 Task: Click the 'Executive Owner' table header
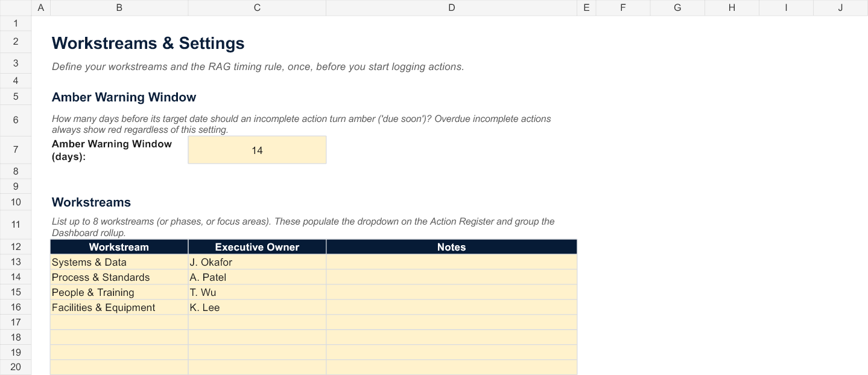click(x=257, y=247)
